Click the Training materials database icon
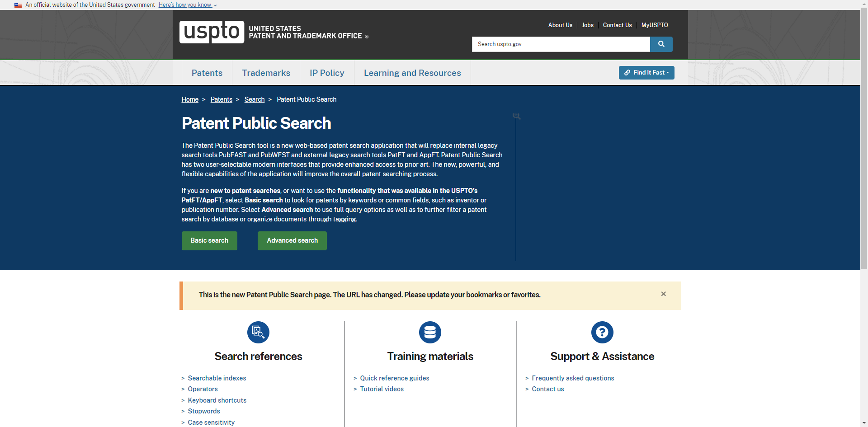868x427 pixels. pos(430,333)
